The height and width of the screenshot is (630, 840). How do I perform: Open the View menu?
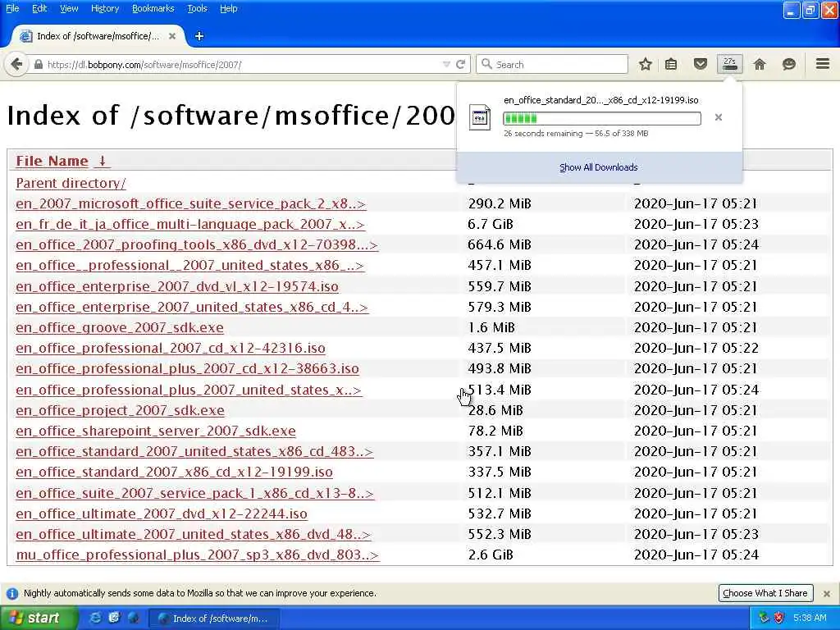[69, 8]
